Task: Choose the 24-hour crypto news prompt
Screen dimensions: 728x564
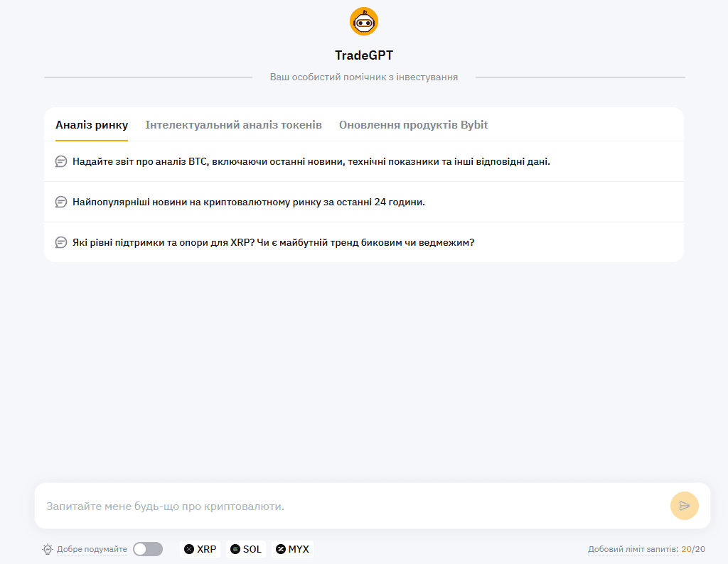Action: [x=363, y=202]
